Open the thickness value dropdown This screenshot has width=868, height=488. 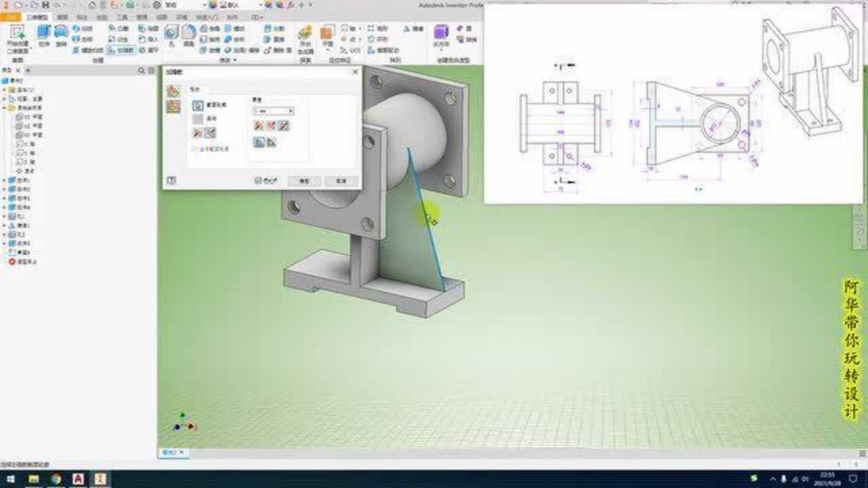pos(290,110)
